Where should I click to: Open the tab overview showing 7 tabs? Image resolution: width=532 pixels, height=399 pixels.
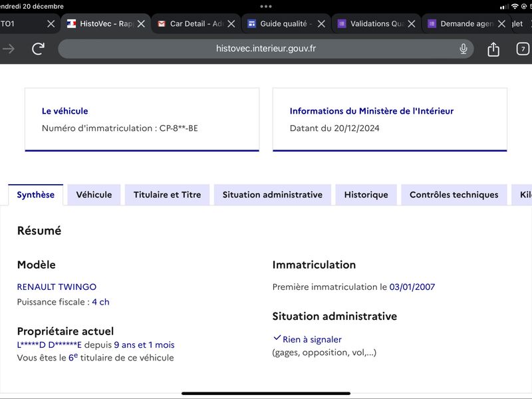tap(523, 49)
